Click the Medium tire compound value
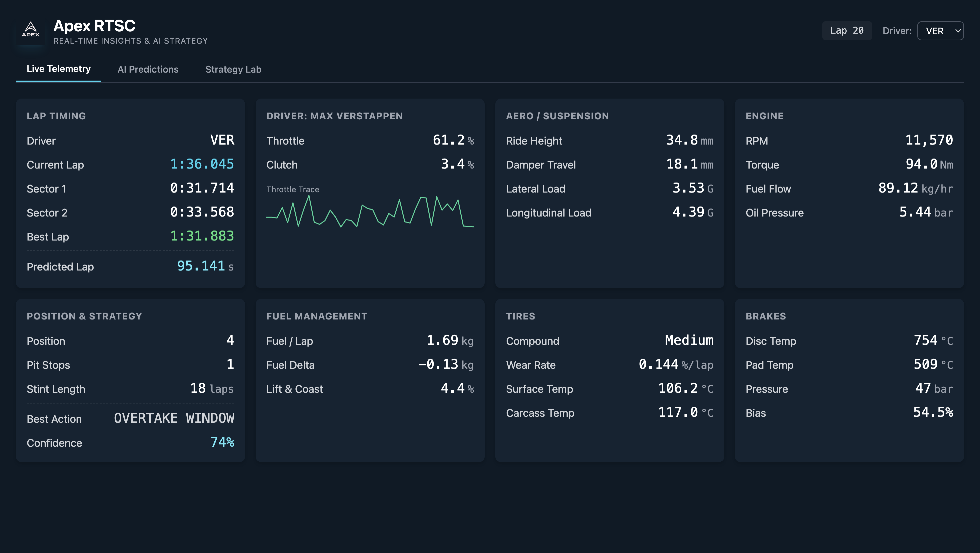The width and height of the screenshot is (980, 553). [x=689, y=340]
